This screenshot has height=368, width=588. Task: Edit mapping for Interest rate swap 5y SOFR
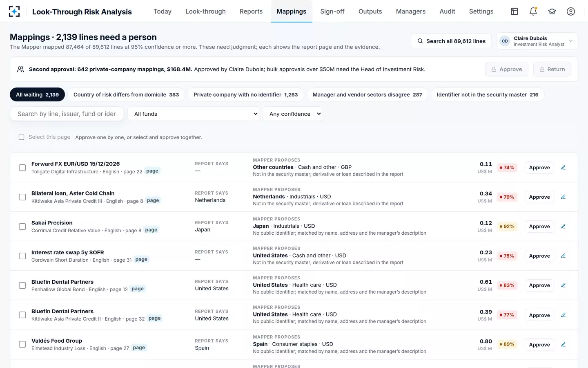point(563,256)
